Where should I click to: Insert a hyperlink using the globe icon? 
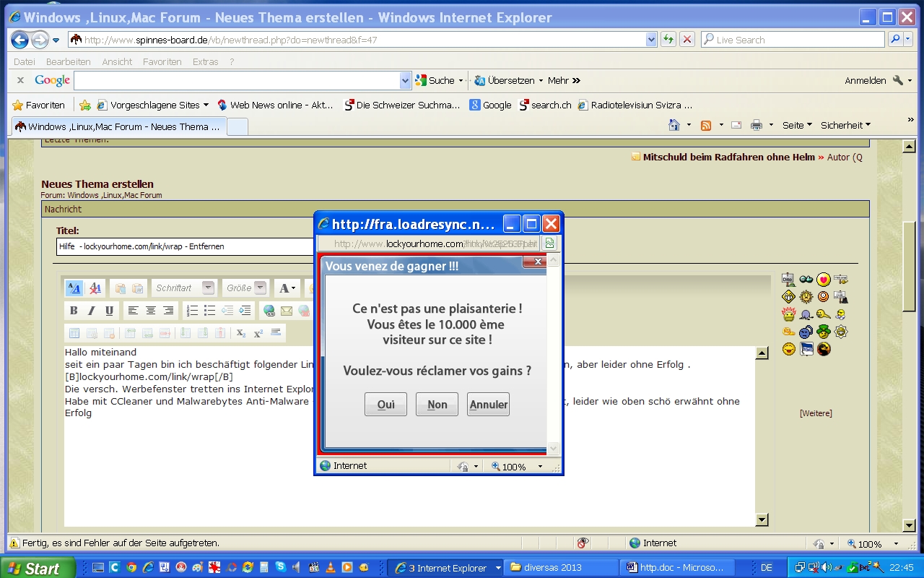click(x=269, y=311)
